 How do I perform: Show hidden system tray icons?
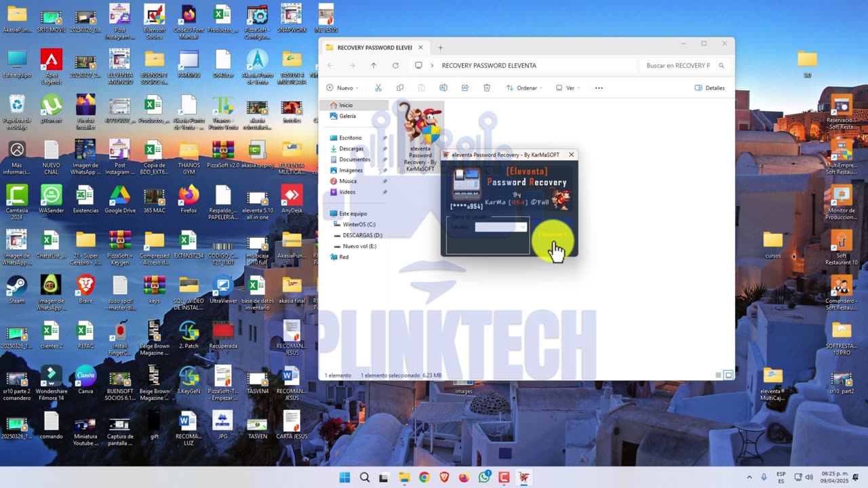click(x=749, y=477)
